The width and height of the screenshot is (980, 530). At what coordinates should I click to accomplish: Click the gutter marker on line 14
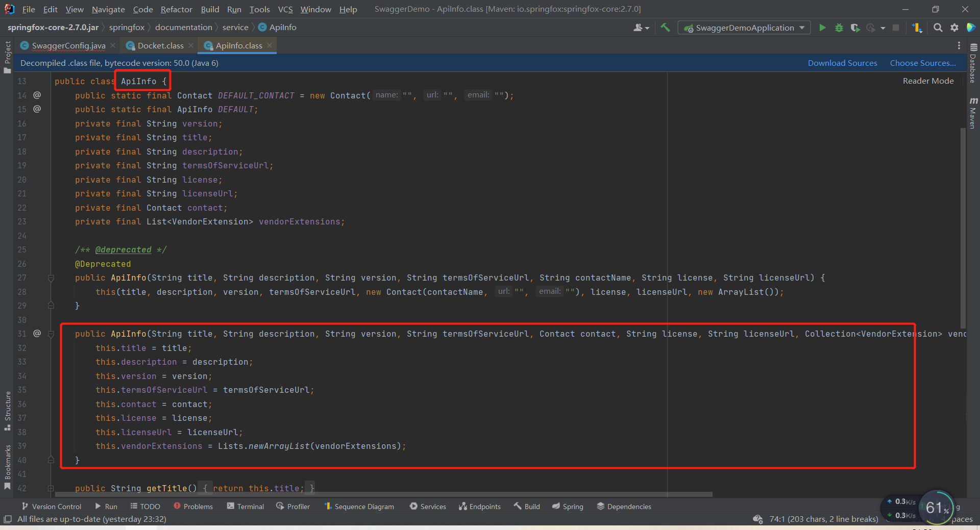[37, 95]
